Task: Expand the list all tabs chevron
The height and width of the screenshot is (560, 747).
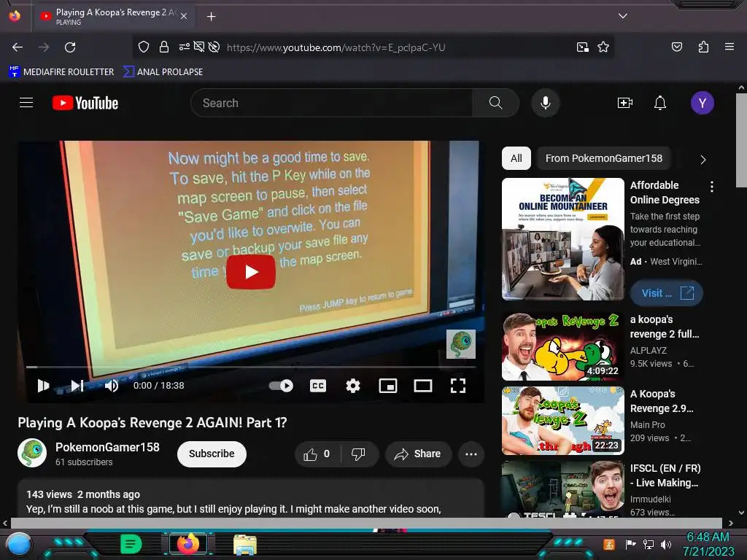Action: (x=623, y=16)
